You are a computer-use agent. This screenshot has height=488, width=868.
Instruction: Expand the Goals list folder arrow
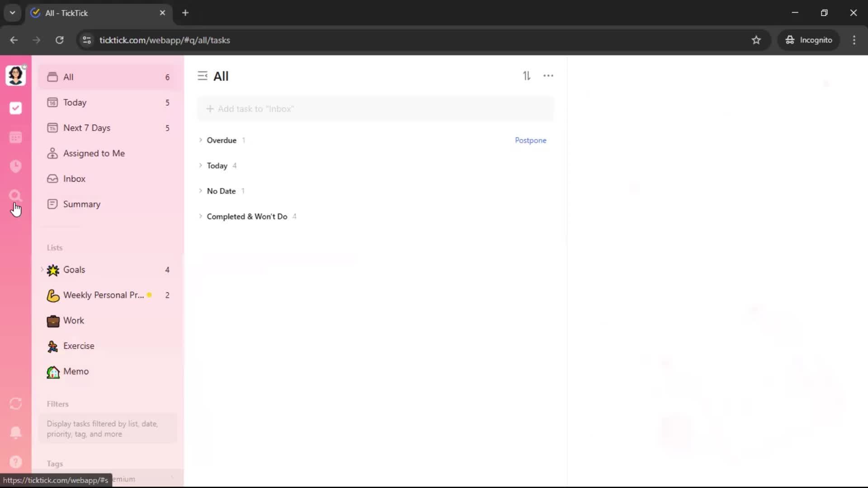42,270
